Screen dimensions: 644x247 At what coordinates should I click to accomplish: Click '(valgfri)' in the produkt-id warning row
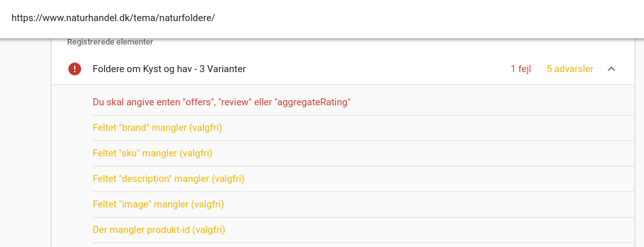[x=209, y=230]
